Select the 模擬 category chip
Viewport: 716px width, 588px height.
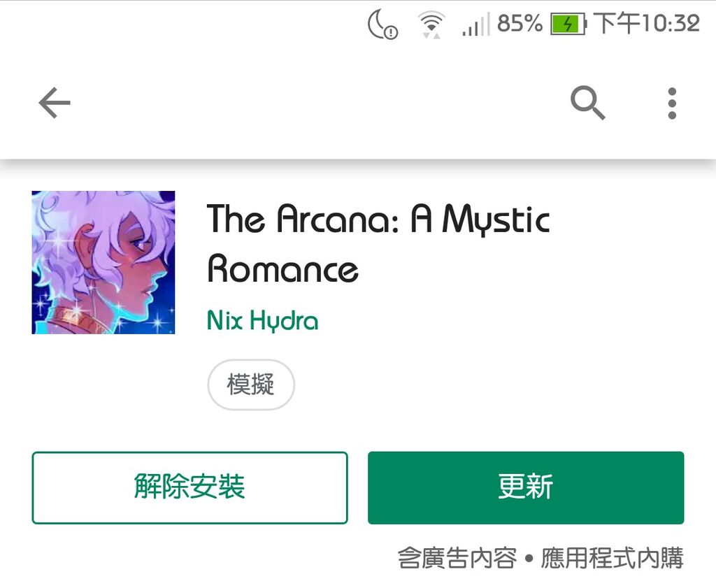[x=251, y=385]
